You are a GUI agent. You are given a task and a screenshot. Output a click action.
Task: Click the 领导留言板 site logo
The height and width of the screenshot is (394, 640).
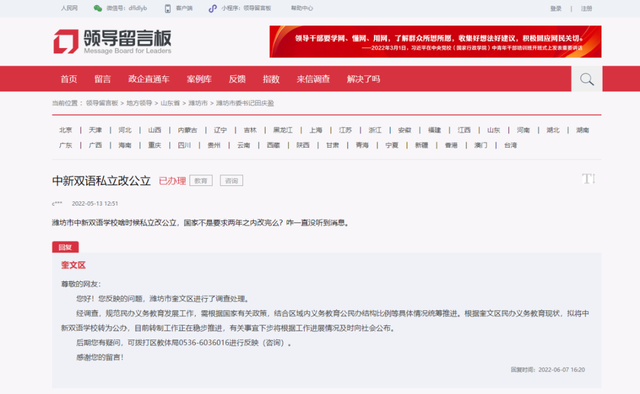(112, 41)
